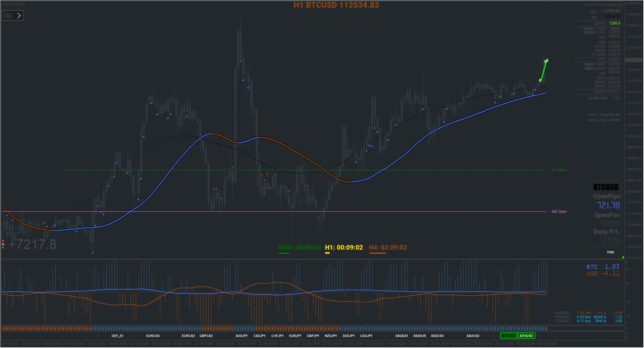Select the H4 candle timer label
This screenshot has height=348, width=644.
388,247
